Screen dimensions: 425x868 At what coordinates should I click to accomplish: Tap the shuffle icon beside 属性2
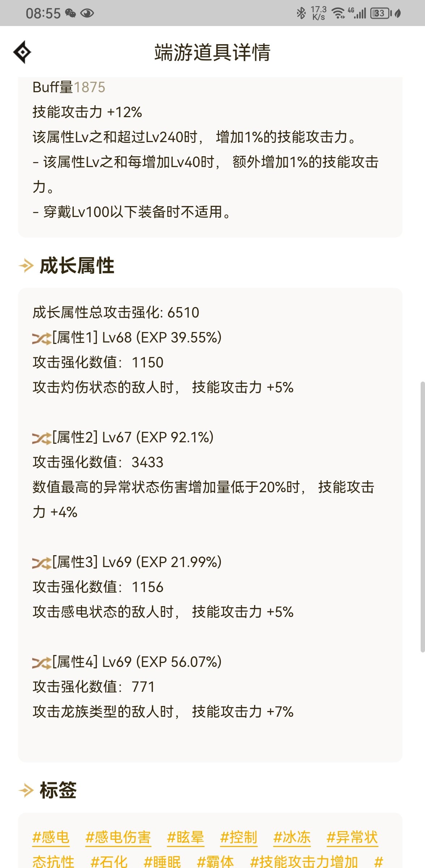click(x=42, y=438)
